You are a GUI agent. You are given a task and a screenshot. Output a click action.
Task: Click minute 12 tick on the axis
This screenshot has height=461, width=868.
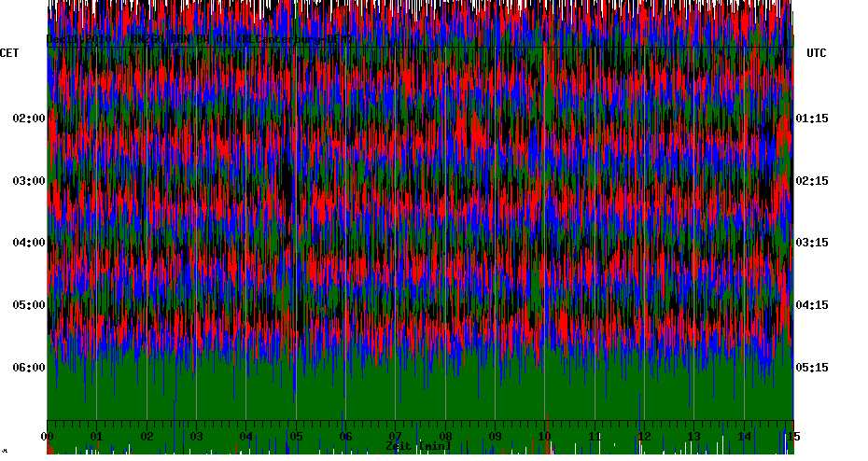tap(644, 436)
